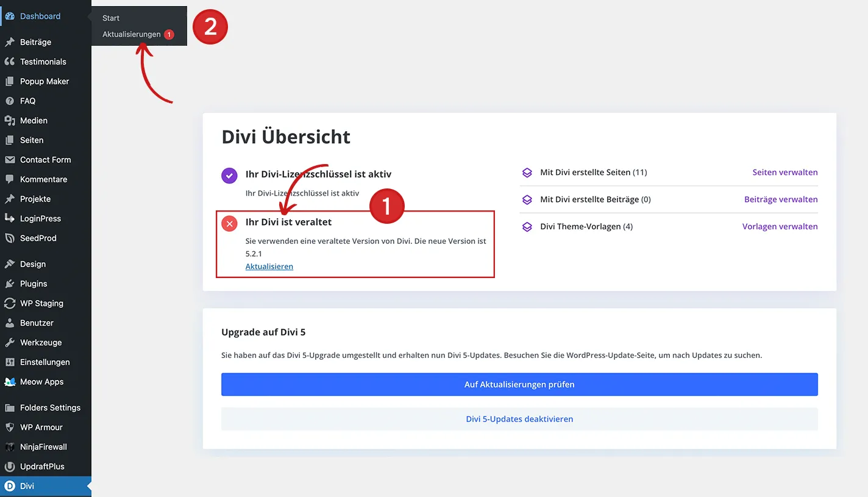Open Seiten verwalten
This screenshot has height=497, width=868.
tap(785, 172)
